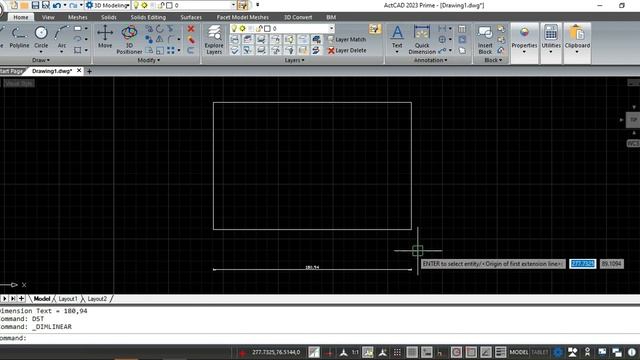640x360 pixels.
Task: Switch to Layout1 tab
Action: click(68, 299)
